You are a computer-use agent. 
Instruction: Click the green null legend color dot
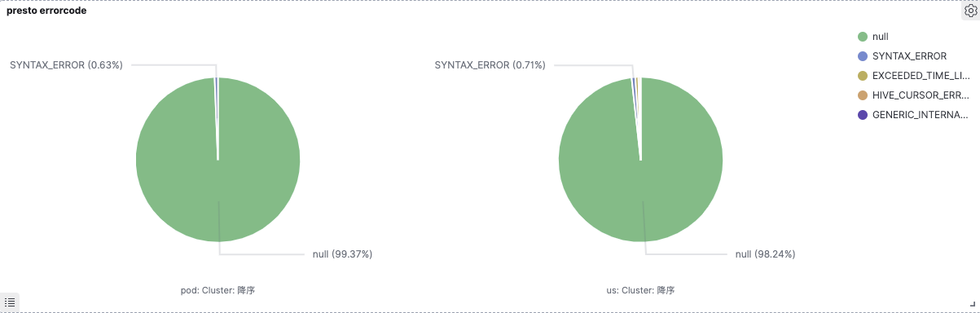point(863,37)
